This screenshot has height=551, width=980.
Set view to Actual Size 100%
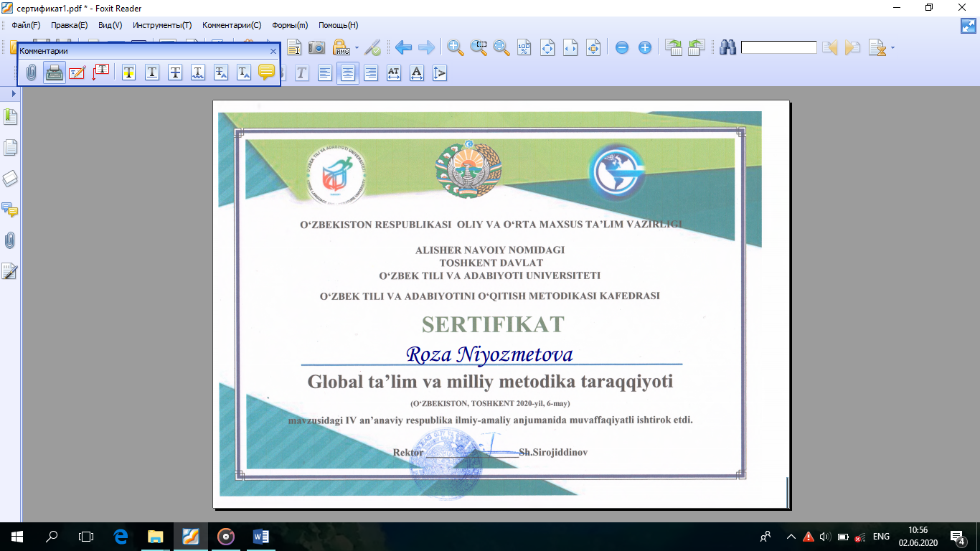click(524, 48)
